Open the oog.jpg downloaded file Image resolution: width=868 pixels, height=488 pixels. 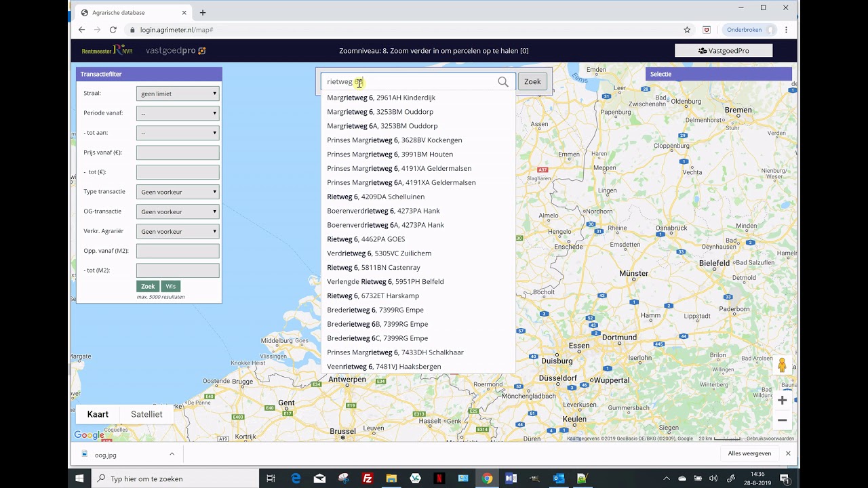(106, 455)
